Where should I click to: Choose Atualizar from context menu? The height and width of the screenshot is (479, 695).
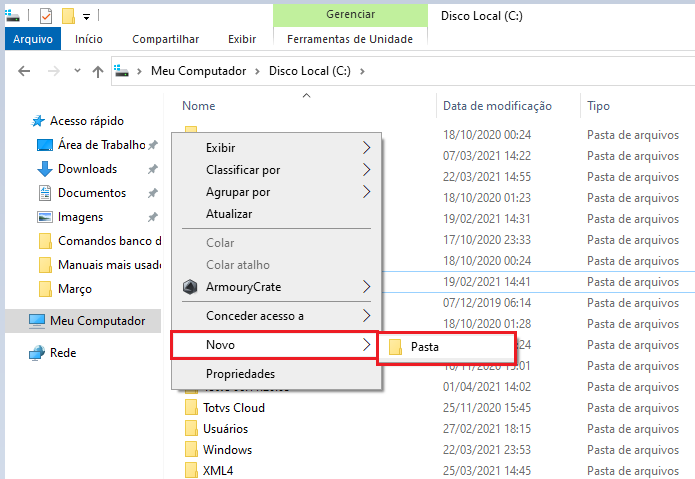[x=276, y=214]
